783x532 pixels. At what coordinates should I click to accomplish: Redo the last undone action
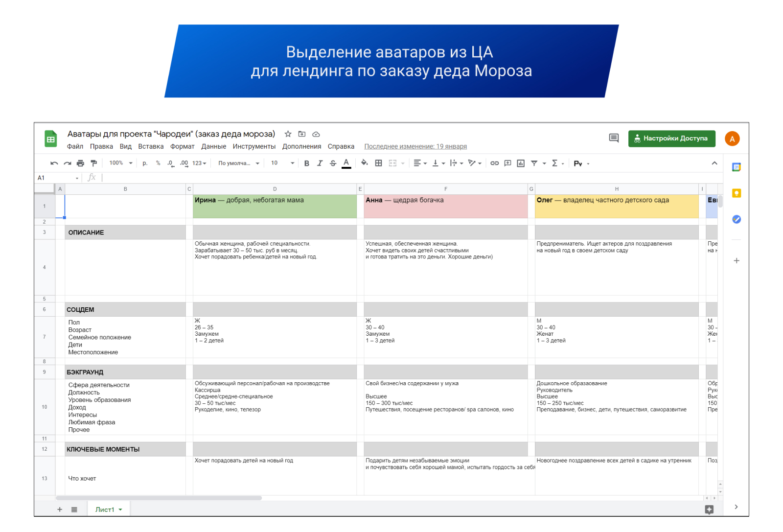68,163
